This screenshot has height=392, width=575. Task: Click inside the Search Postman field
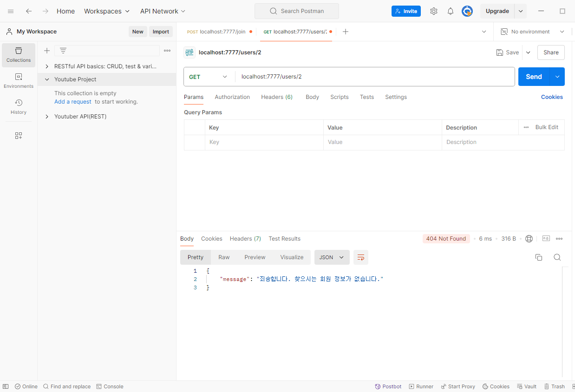(x=297, y=11)
